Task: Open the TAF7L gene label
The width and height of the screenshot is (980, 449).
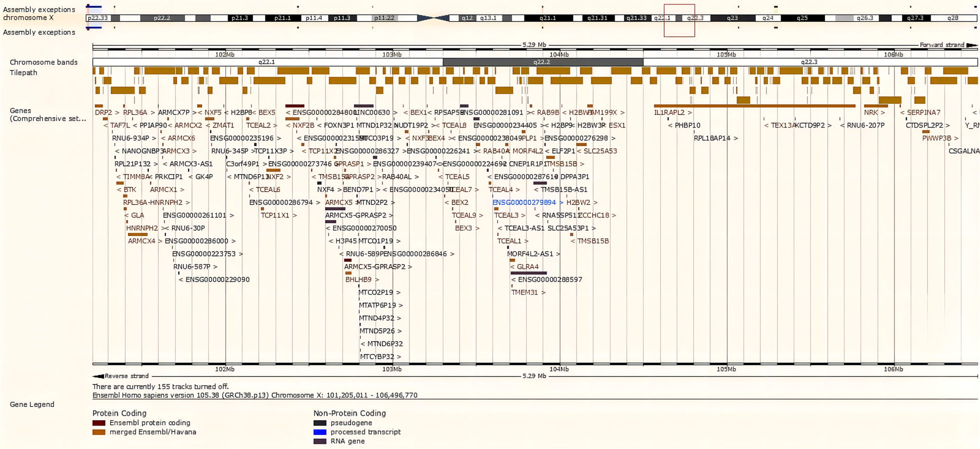Action: point(117,125)
